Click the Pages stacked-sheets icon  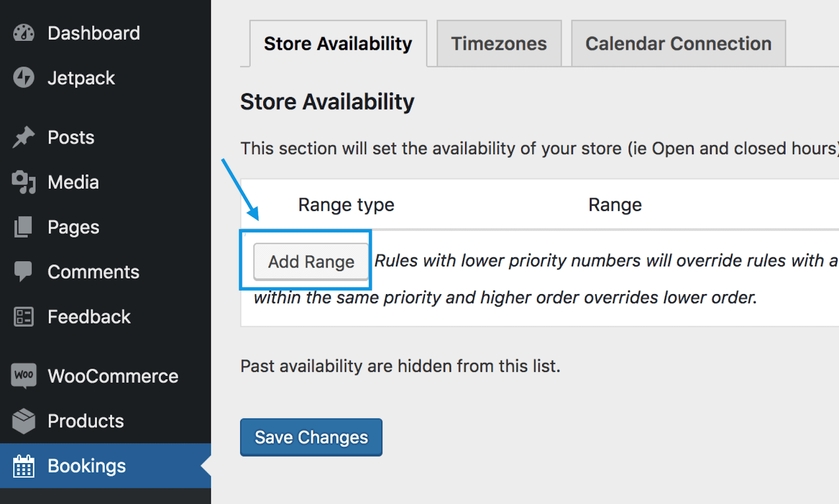[x=24, y=227]
